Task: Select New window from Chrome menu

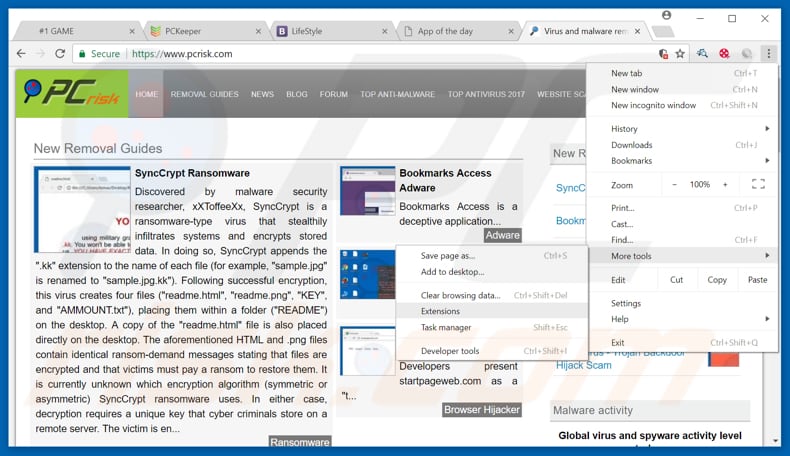Action: point(682,89)
